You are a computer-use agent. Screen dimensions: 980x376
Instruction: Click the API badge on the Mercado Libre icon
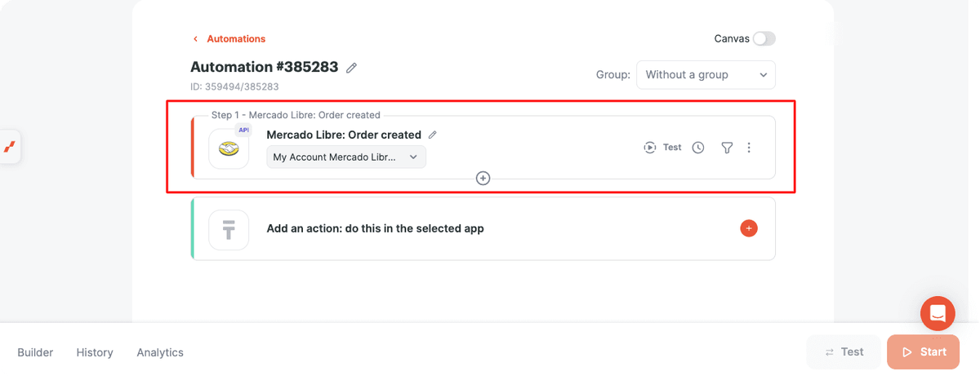click(x=243, y=130)
